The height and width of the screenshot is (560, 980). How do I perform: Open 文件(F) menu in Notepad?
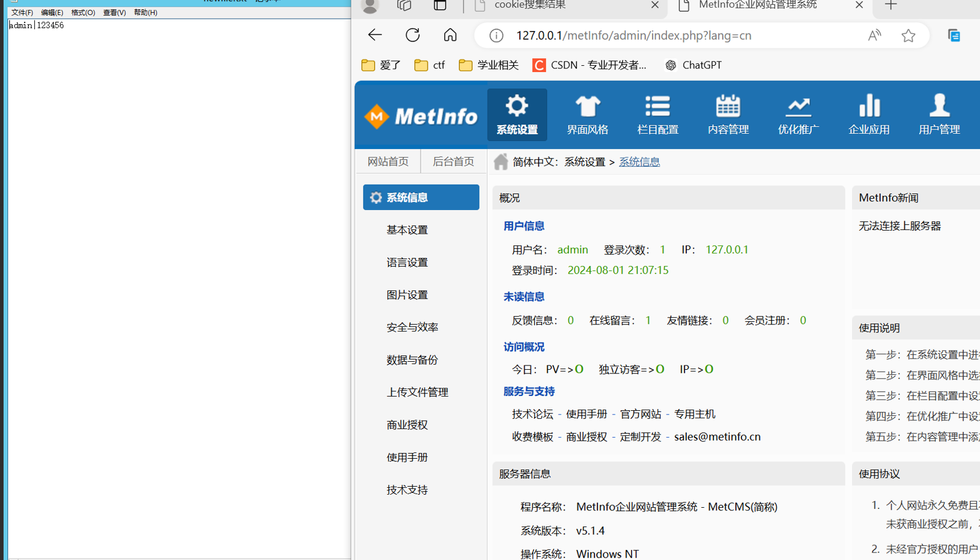[22, 12]
